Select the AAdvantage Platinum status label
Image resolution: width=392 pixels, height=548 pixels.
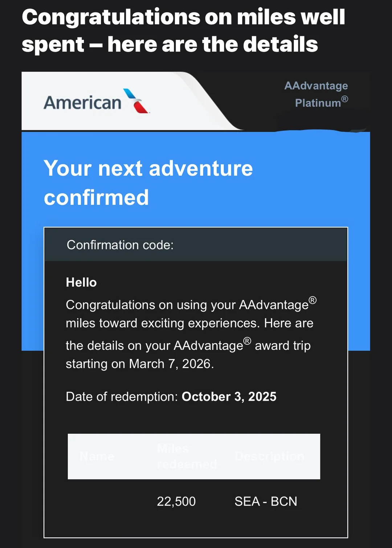316,94
